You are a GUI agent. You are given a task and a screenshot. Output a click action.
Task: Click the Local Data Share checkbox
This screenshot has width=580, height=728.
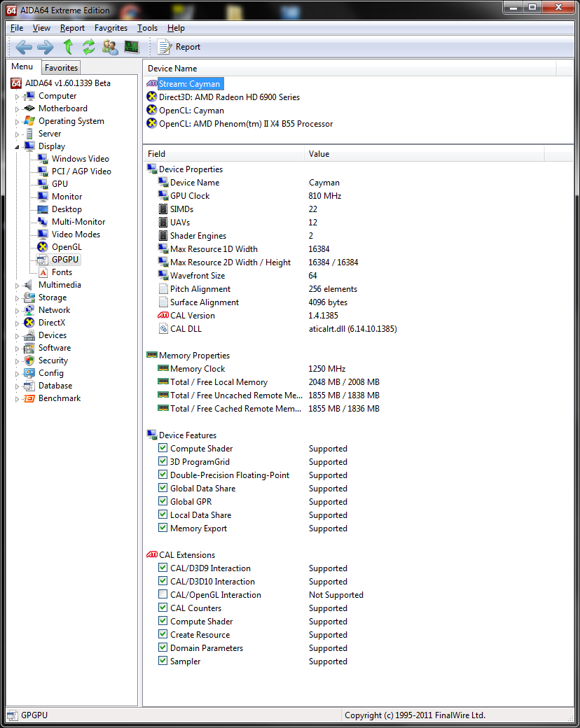[x=163, y=514]
